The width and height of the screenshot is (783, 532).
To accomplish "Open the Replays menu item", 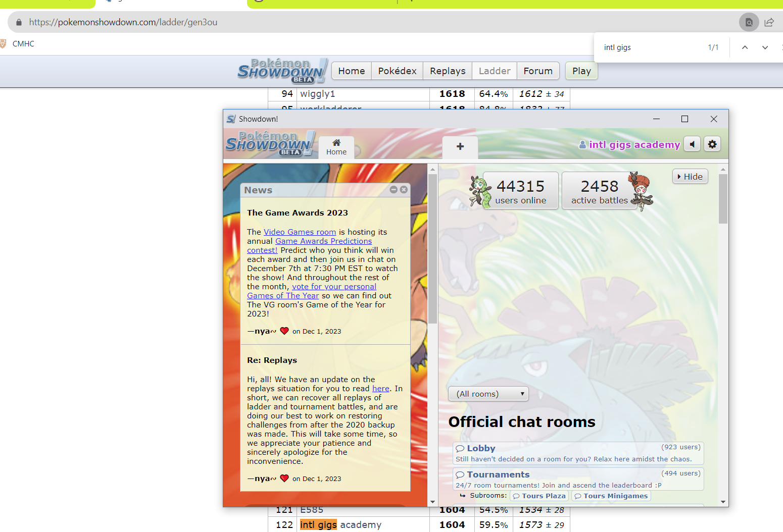I will pyautogui.click(x=448, y=71).
